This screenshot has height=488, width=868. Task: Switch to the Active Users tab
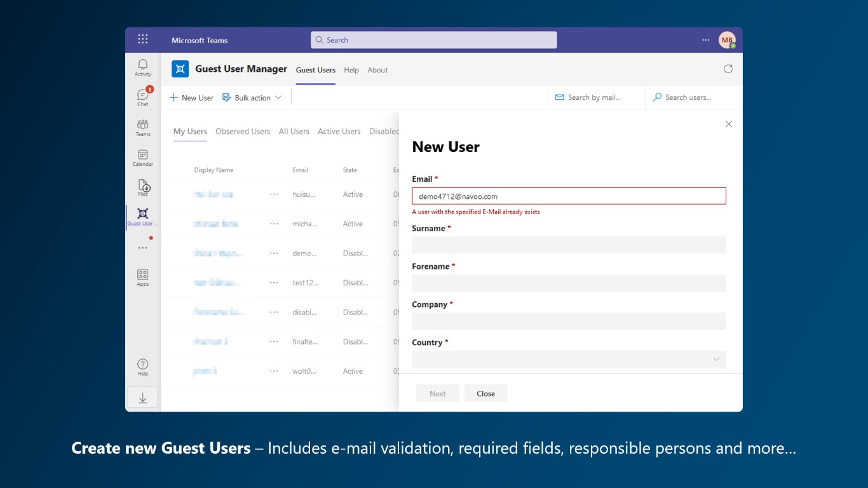pos(339,132)
